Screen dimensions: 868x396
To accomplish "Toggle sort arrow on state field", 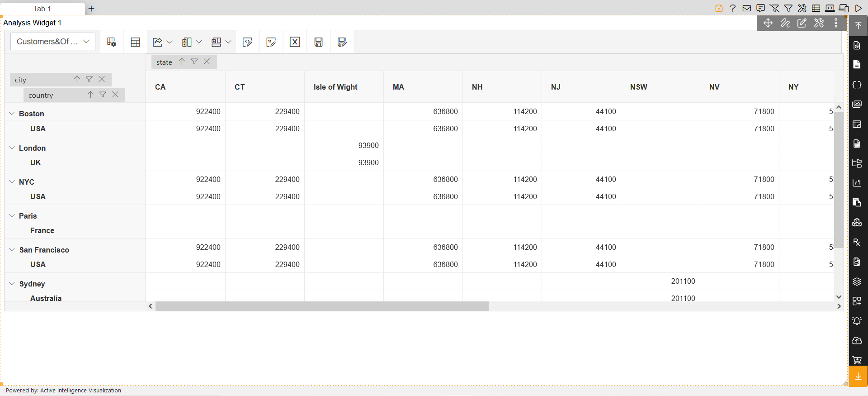I will pos(182,62).
